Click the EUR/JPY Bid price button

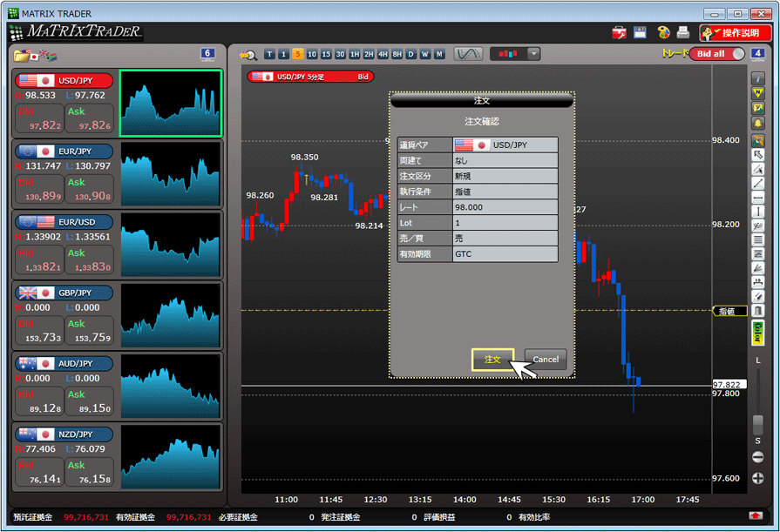(39, 189)
